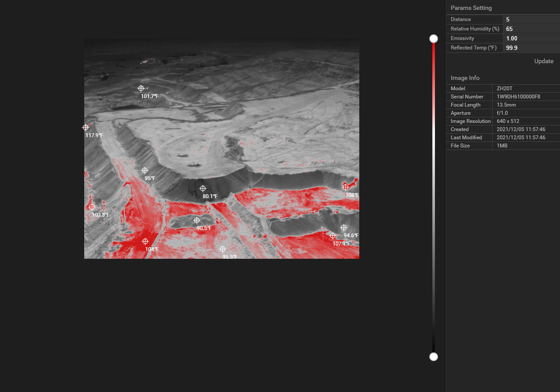Click the "Relative Humidity (%)" label

[475, 29]
